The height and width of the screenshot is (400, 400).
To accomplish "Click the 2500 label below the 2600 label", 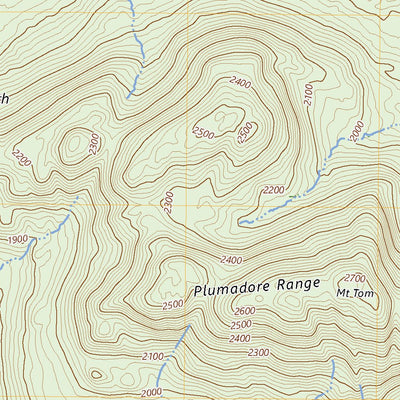I will coord(241,324).
